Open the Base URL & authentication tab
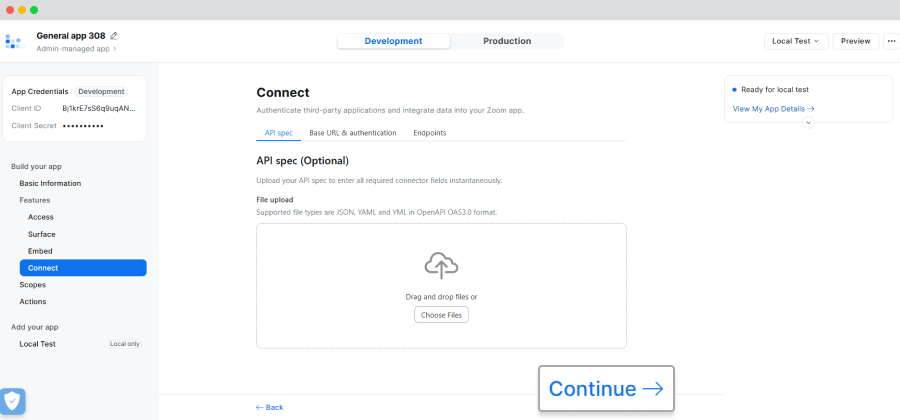The width and height of the screenshot is (900, 420). [352, 133]
